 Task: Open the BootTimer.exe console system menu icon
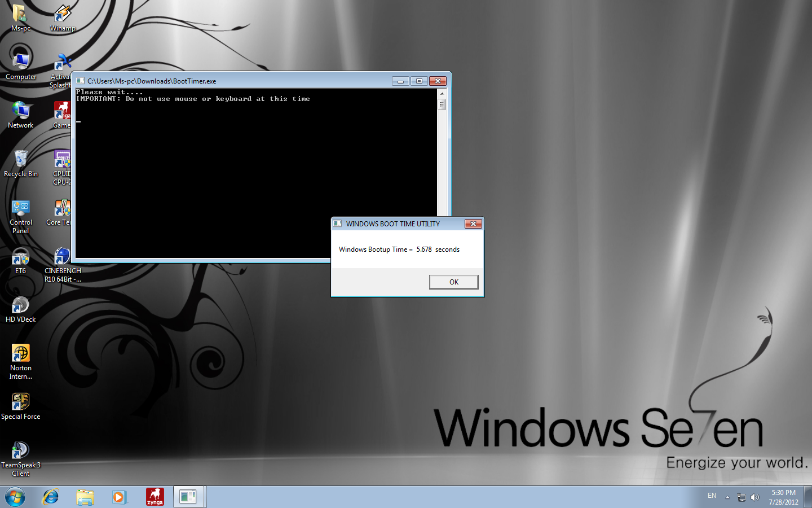coord(81,81)
